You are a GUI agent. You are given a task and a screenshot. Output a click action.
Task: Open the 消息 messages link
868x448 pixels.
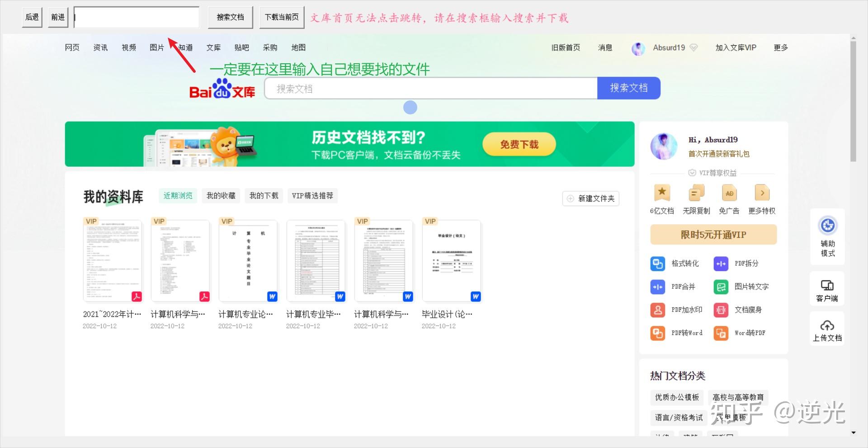605,47
